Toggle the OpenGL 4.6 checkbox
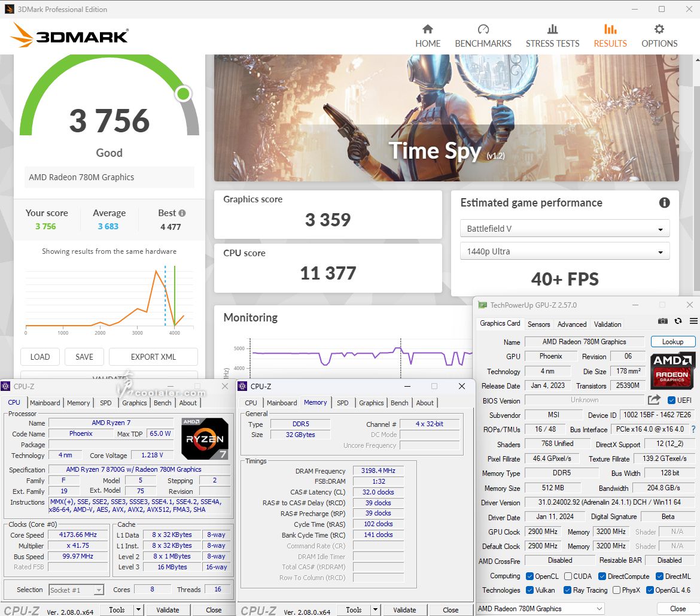 [650, 590]
